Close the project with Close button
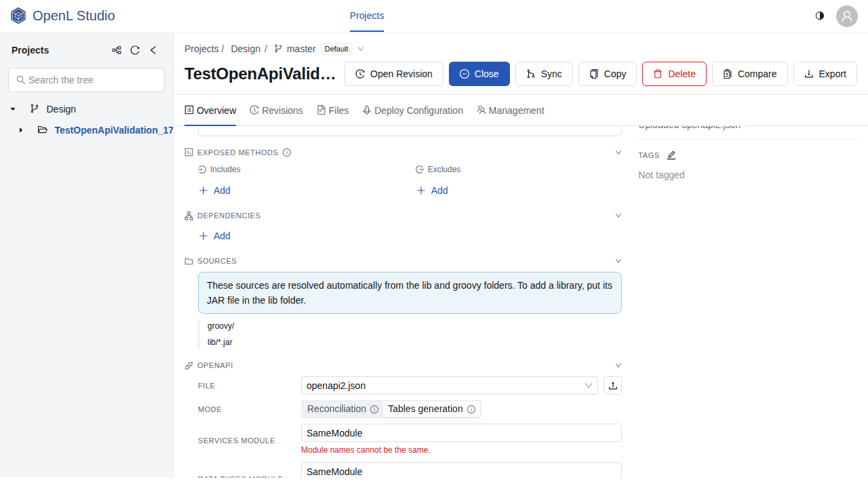This screenshot has width=868, height=488. (479, 74)
